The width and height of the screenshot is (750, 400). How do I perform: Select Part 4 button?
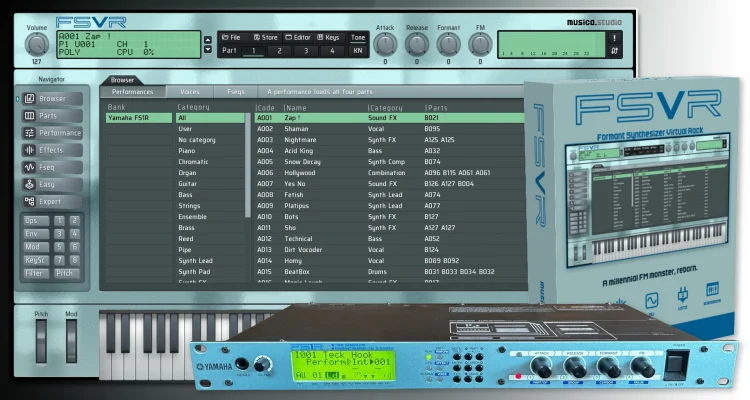(332, 51)
